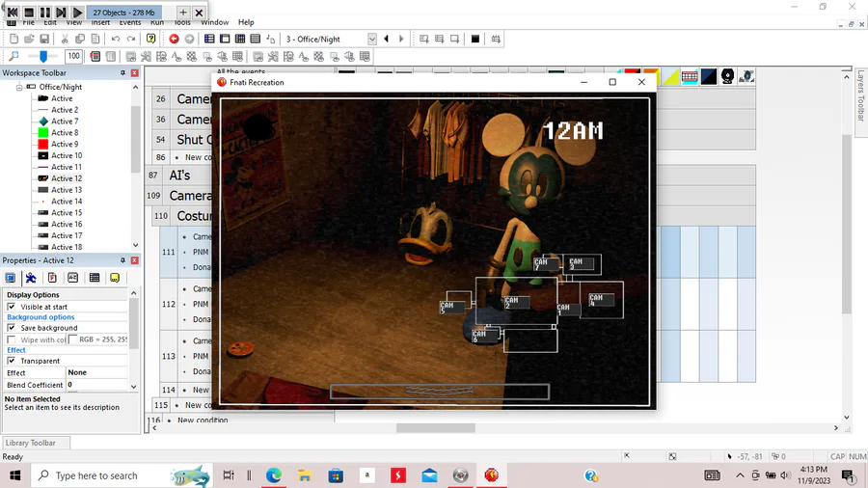The height and width of the screenshot is (488, 868).
Task: Select Active 7 in workspace tree
Action: pos(65,122)
